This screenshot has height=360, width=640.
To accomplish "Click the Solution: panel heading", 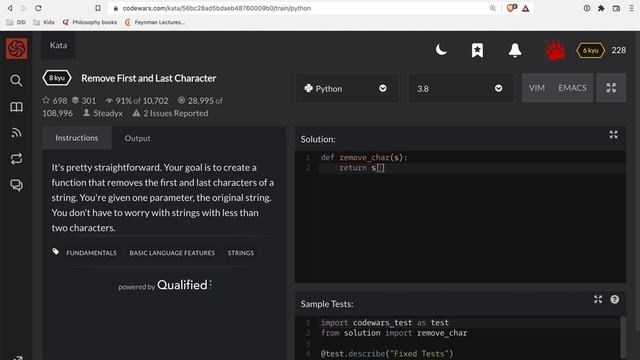I will 318,139.
